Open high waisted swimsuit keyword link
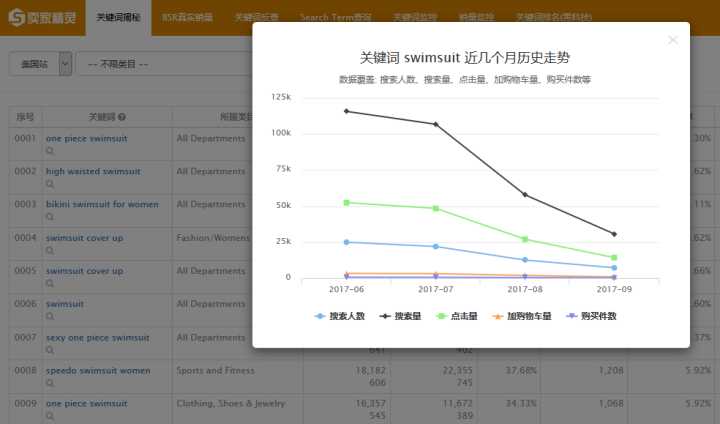 tap(93, 171)
